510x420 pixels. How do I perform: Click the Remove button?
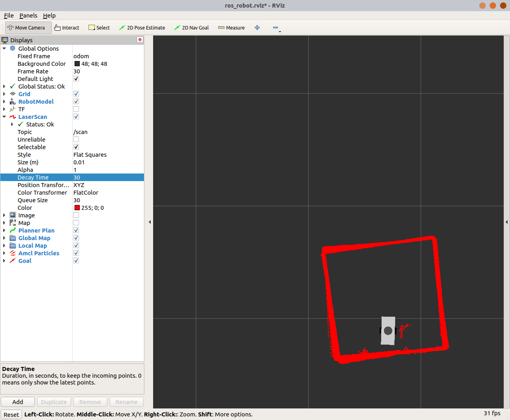(x=90, y=402)
